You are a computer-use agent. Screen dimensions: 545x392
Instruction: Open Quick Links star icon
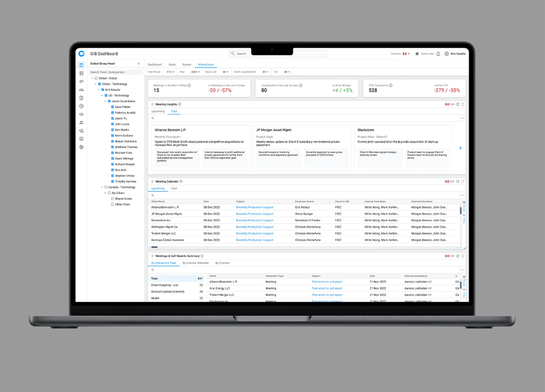(417, 54)
